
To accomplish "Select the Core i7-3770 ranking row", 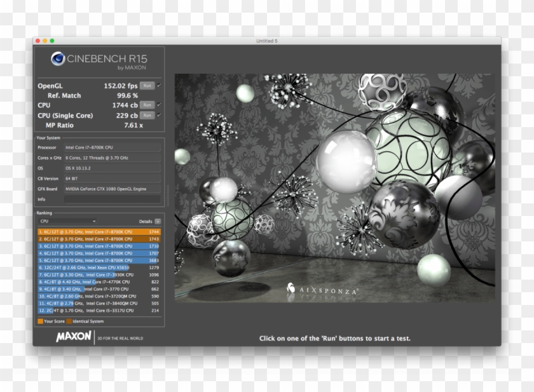I will point(99,289).
